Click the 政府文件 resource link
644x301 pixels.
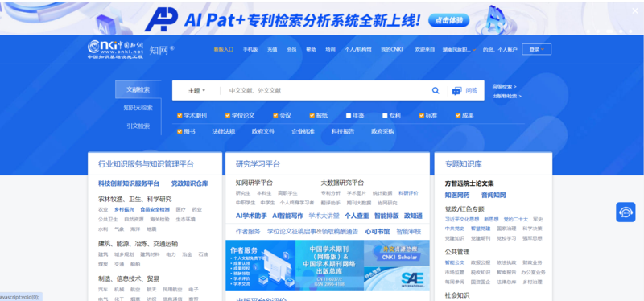[x=263, y=132]
